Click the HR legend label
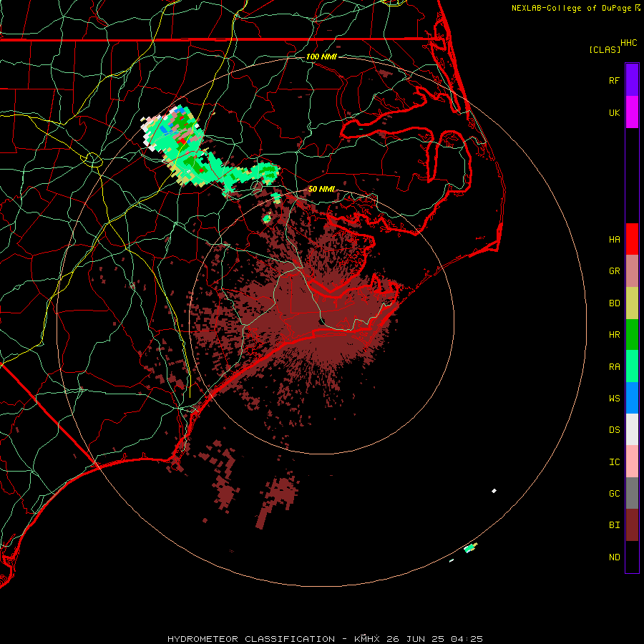The image size is (644, 644). [614, 335]
